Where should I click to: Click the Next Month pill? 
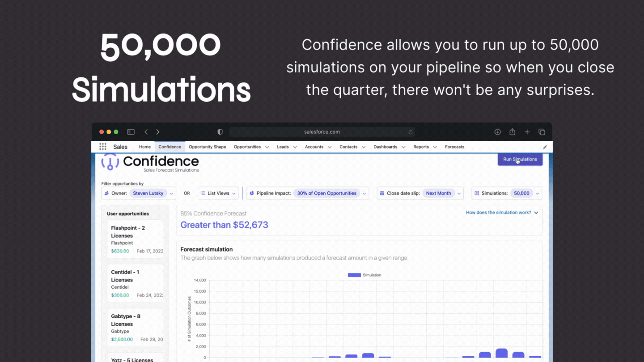point(438,193)
